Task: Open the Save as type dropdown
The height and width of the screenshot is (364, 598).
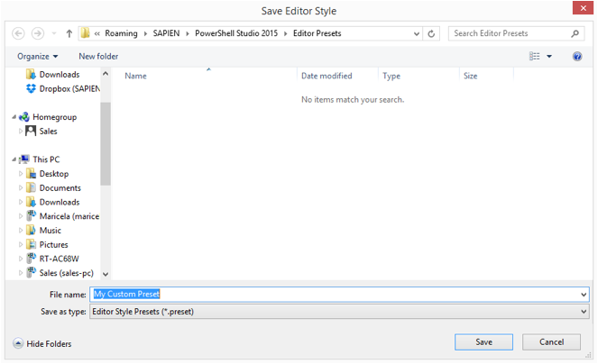Action: pyautogui.click(x=339, y=312)
